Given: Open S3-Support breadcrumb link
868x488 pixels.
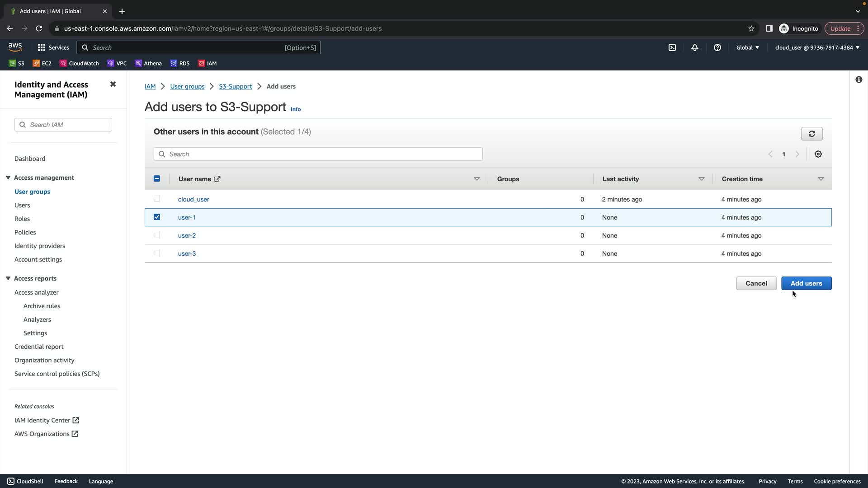Looking at the screenshot, I should 236,86.
